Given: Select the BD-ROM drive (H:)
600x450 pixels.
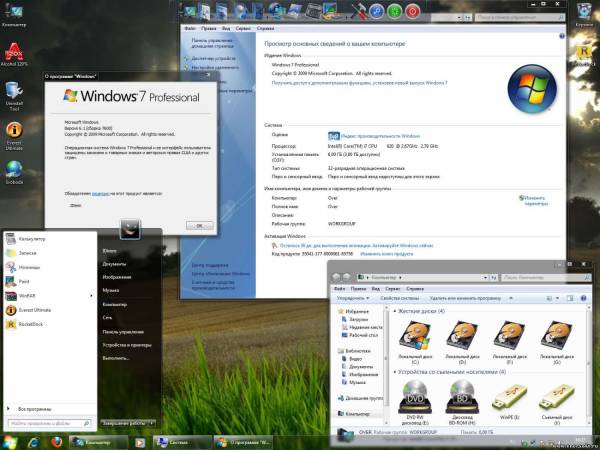Looking at the screenshot, I should click(462, 402).
